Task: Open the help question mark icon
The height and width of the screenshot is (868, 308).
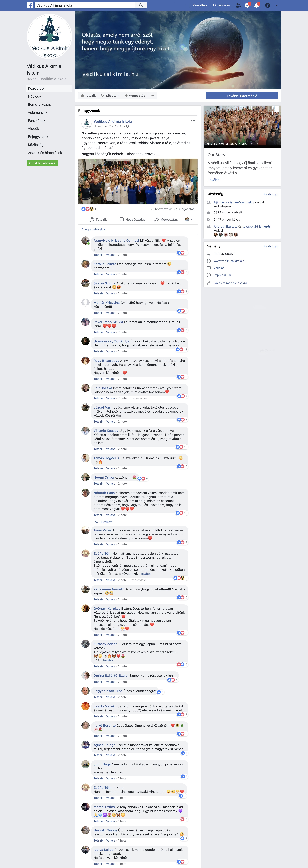Action: [268, 5]
